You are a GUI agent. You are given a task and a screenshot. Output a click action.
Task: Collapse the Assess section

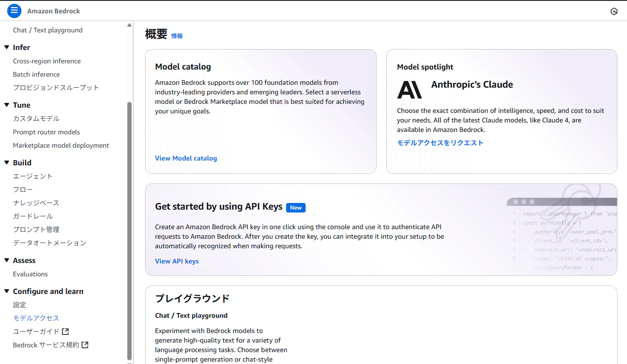(7, 260)
